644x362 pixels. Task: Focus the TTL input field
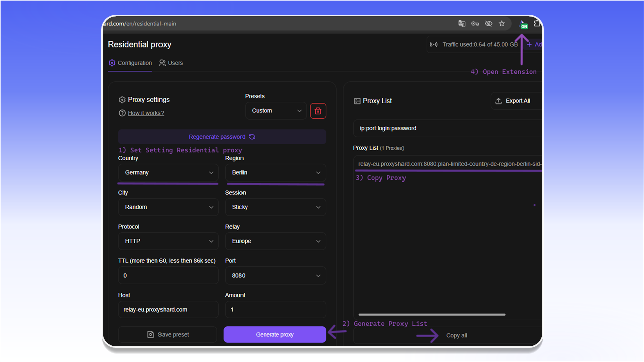(x=169, y=275)
